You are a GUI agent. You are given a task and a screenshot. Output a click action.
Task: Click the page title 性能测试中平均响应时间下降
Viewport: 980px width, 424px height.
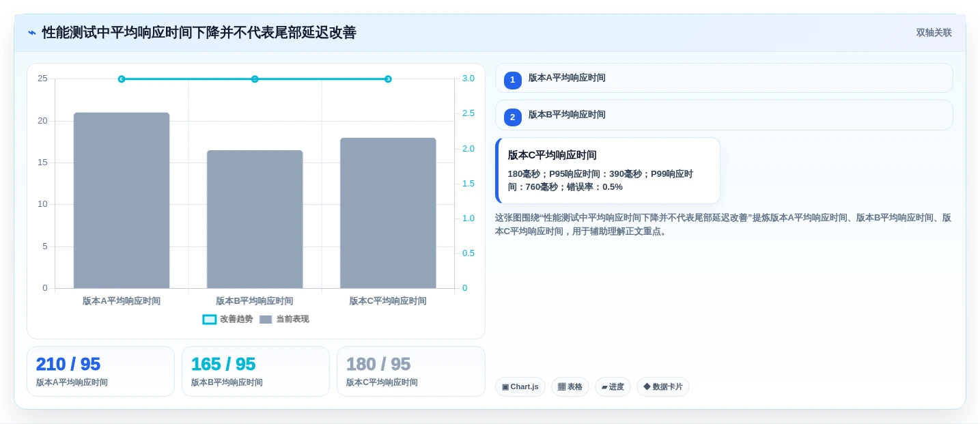(199, 33)
